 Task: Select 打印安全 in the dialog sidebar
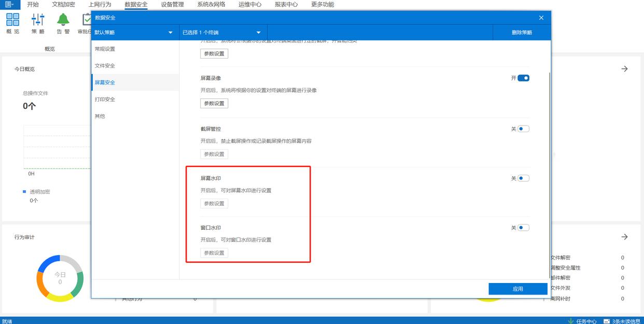135,99
